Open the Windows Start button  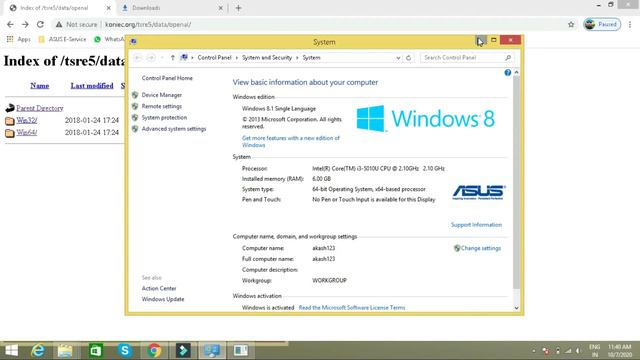tap(11, 350)
